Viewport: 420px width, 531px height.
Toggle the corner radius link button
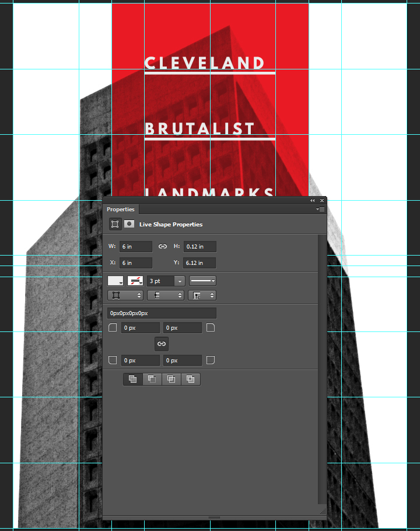pos(162,344)
